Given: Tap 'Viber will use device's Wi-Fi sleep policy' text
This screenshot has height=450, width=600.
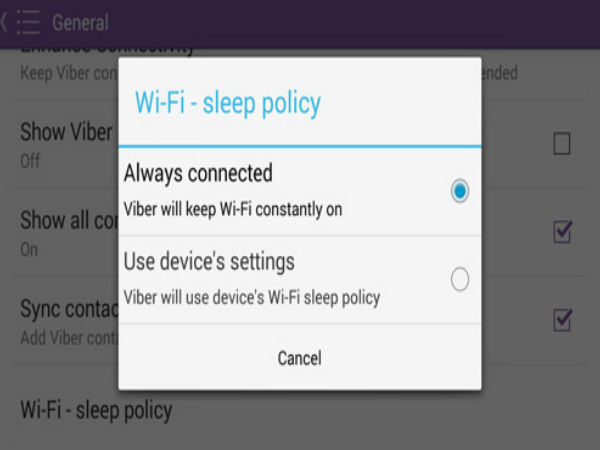Looking at the screenshot, I should (252, 298).
